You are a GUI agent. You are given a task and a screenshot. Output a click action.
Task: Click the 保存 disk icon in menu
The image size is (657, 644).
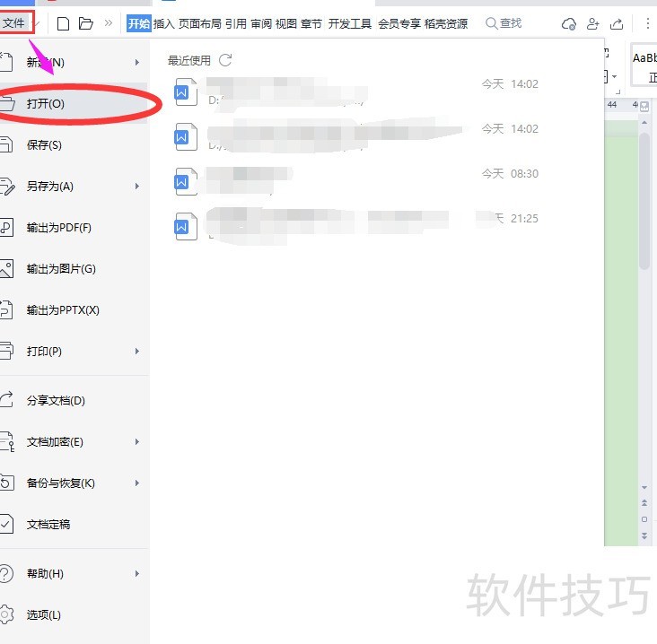[x=6, y=144]
